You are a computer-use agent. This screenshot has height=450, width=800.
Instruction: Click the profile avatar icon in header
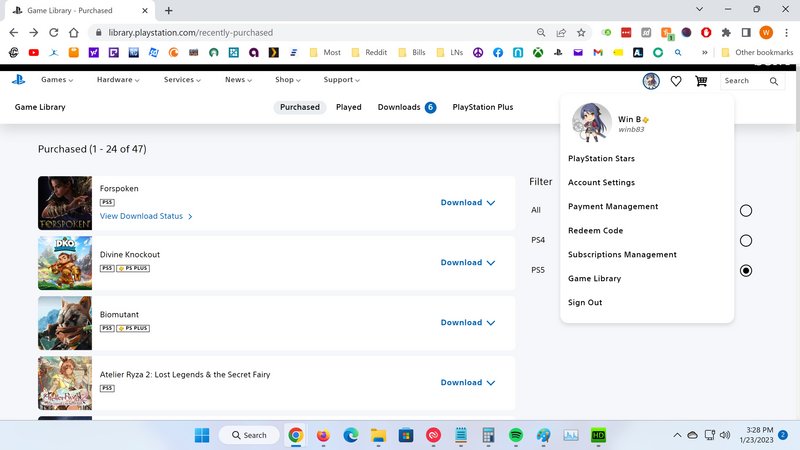651,81
